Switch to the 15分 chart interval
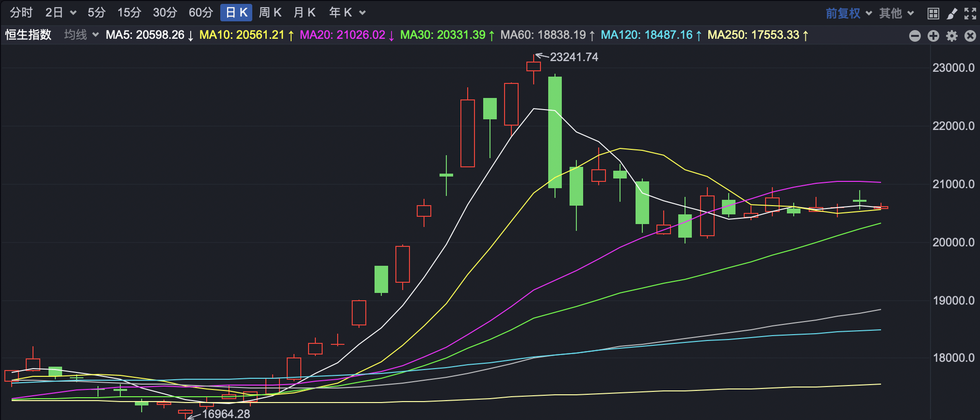Image resolution: width=980 pixels, height=420 pixels. pos(129,13)
